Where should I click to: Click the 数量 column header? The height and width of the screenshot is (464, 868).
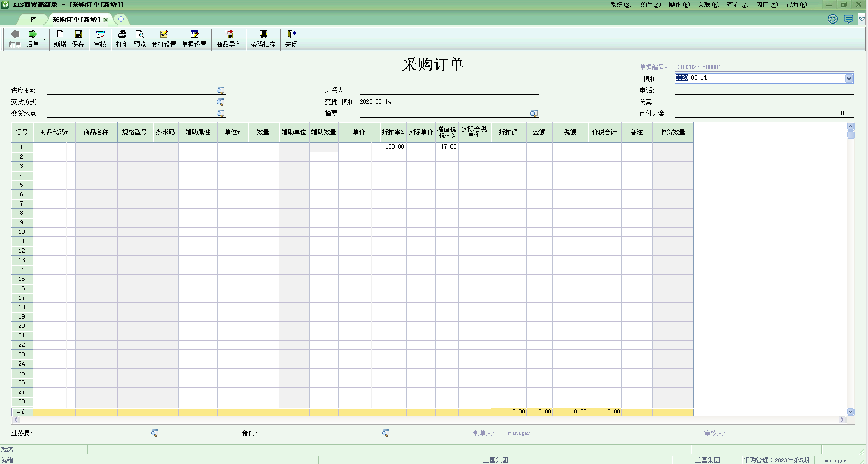point(263,132)
